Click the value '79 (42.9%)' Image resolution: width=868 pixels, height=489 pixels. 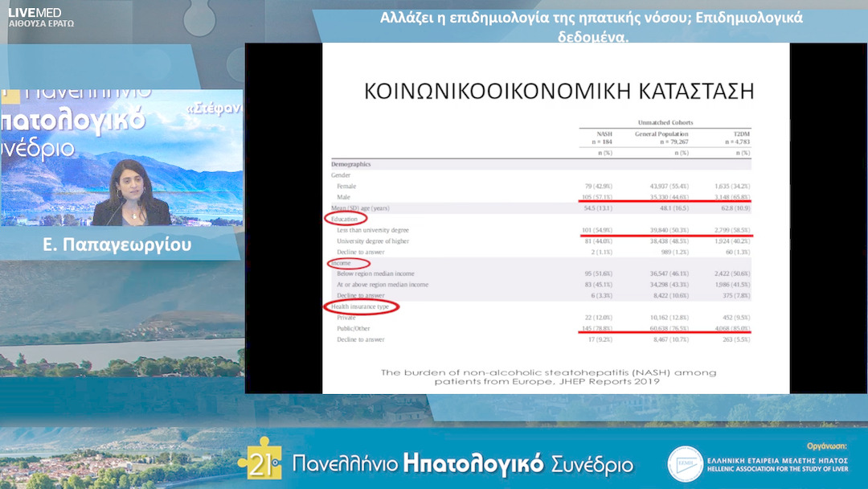599,186
